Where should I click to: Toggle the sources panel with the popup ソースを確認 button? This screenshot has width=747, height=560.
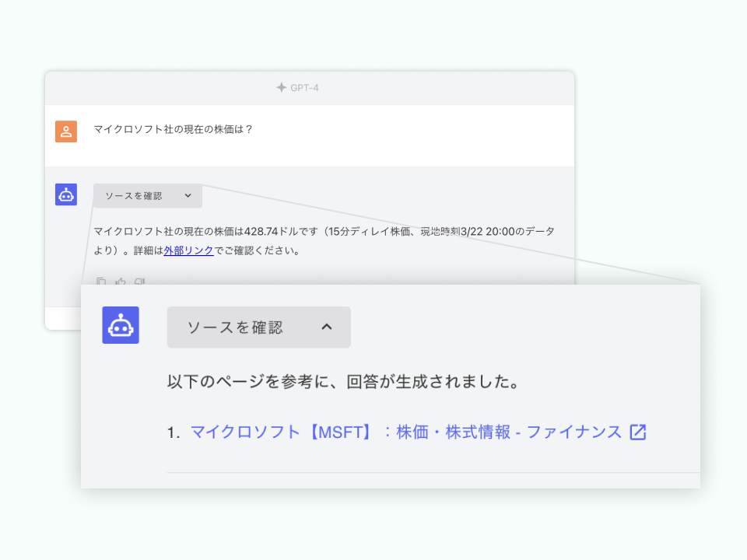258,327
